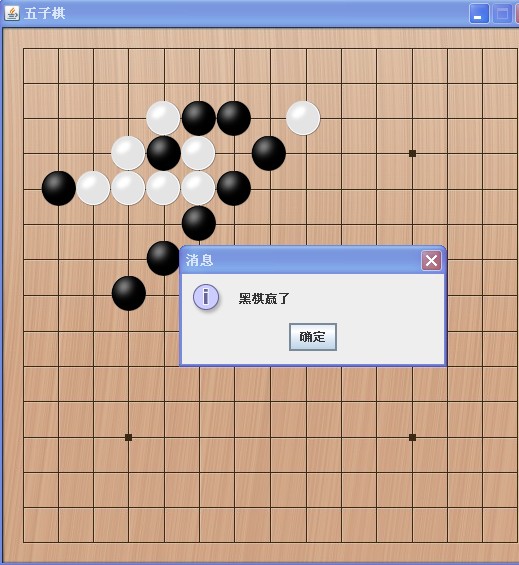
Task: Click the topmost white stone left of the black pair
Action: (163, 118)
